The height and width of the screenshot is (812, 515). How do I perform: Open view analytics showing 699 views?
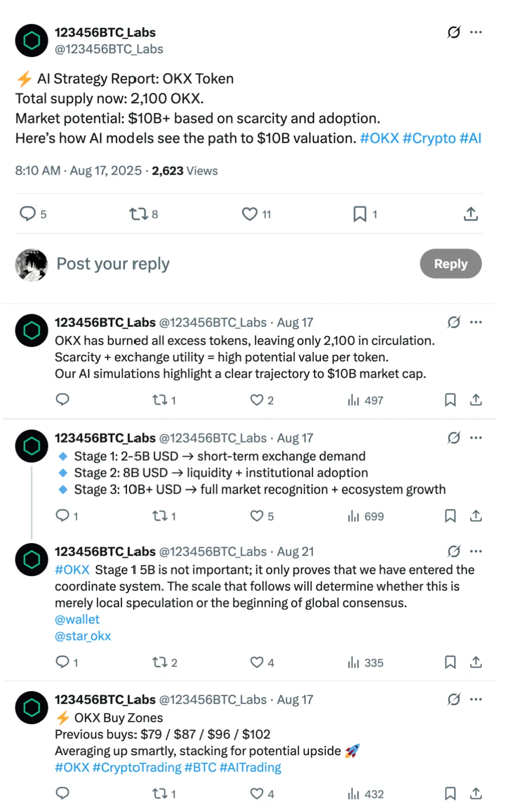click(x=354, y=516)
